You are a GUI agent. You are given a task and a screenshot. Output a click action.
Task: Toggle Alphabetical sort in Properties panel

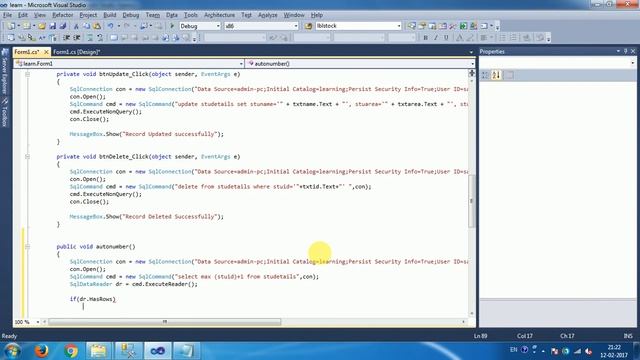(496, 75)
